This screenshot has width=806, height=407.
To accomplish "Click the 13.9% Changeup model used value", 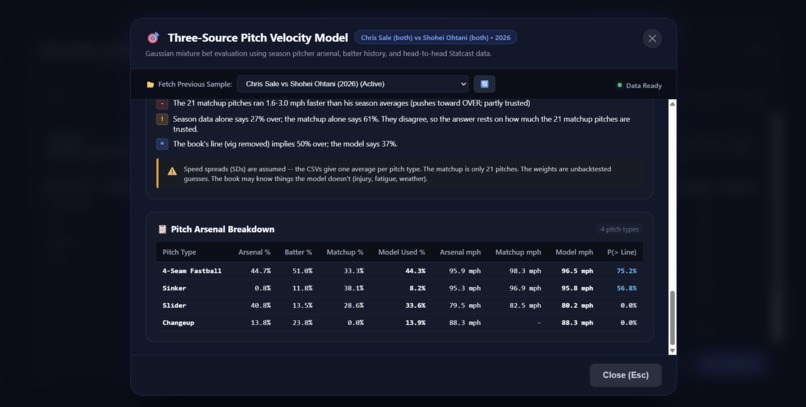I will point(415,323).
